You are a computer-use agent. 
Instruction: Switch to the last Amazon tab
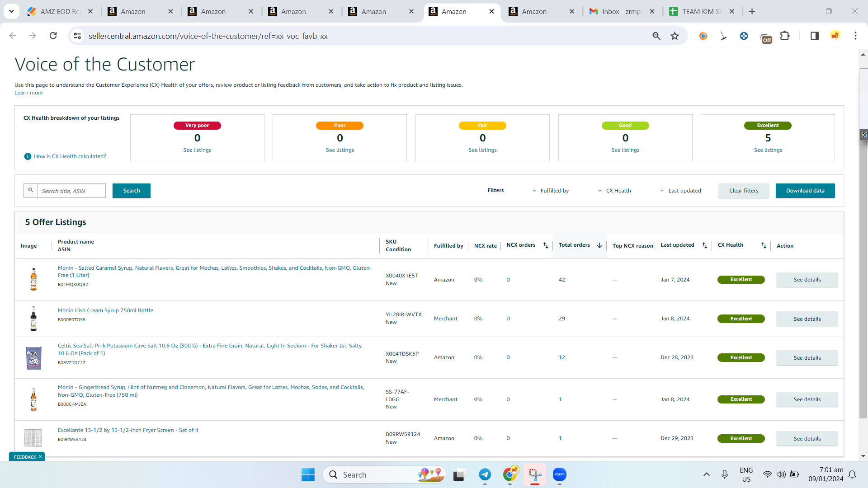click(x=542, y=11)
